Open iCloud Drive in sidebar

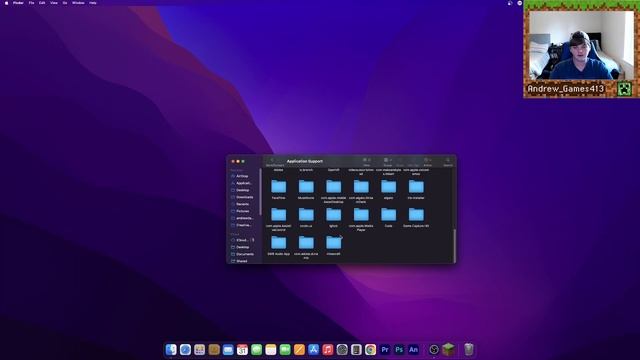tap(242, 240)
